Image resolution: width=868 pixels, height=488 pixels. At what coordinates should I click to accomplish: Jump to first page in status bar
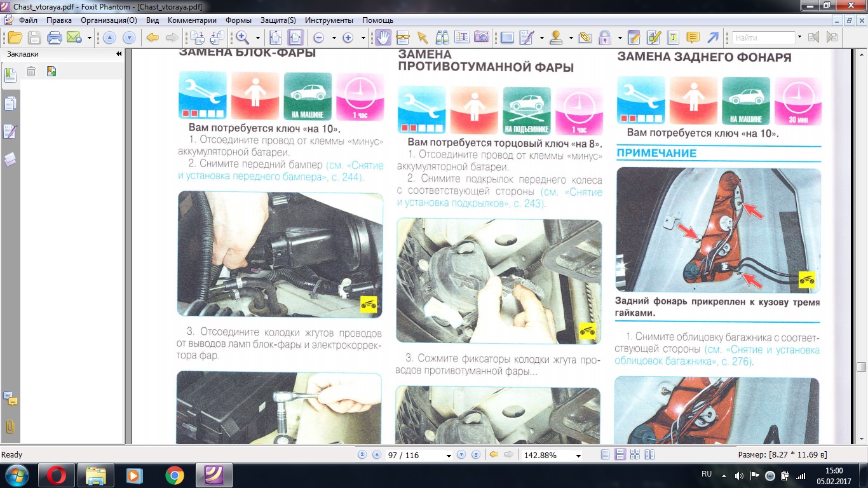pos(362,455)
